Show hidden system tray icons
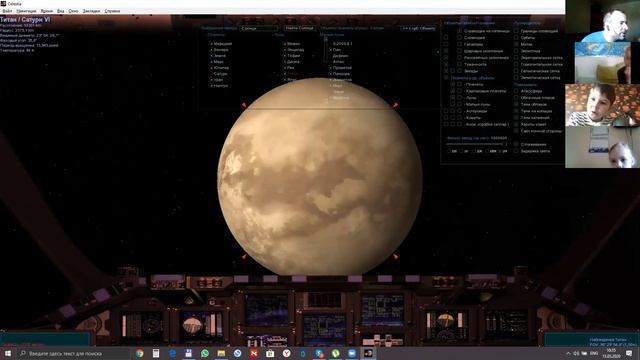The image size is (640, 360). tap(568, 353)
